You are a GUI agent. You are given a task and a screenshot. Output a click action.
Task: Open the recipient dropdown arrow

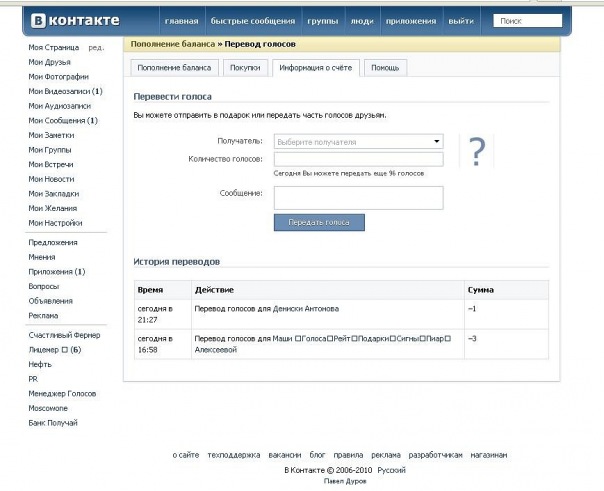[436, 141]
